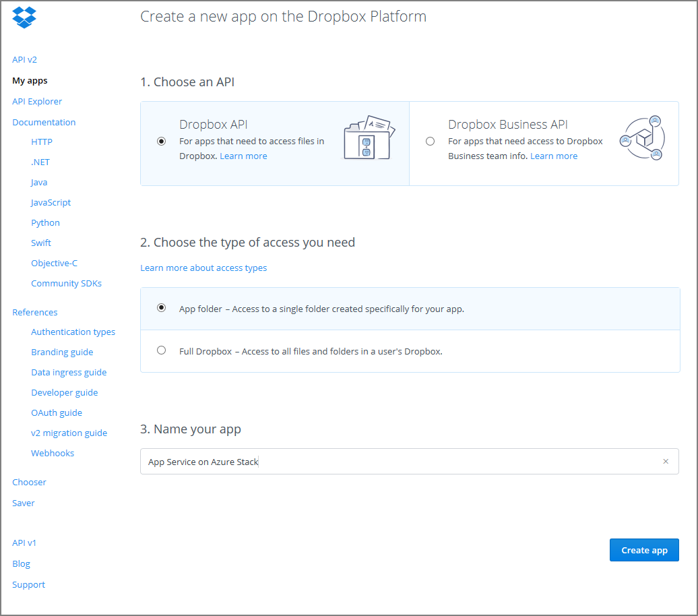Viewport: 698px width, 616px height.
Task: Navigate to the Chooser page
Action: (29, 482)
